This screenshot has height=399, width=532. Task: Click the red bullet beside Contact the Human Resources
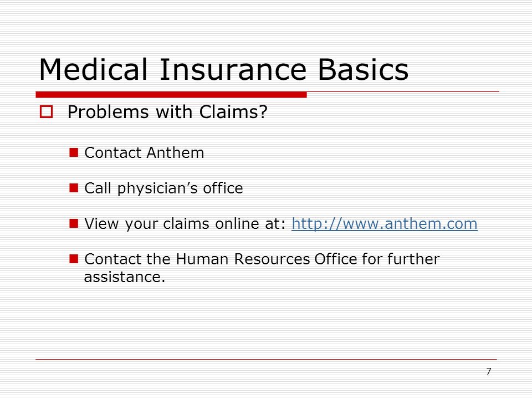(74, 259)
